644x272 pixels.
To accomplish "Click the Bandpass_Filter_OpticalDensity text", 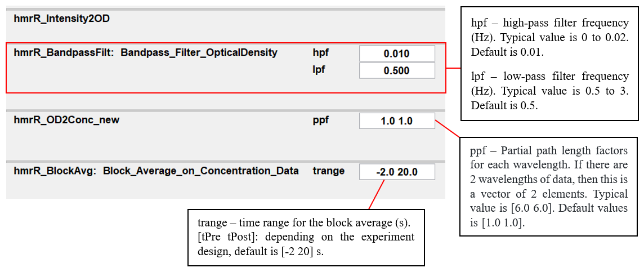I will click(199, 52).
